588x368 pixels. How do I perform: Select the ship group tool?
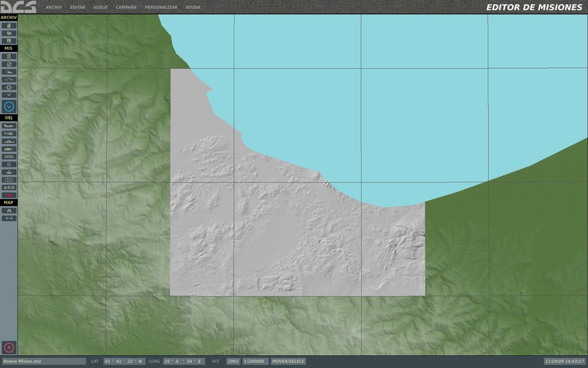click(x=9, y=141)
